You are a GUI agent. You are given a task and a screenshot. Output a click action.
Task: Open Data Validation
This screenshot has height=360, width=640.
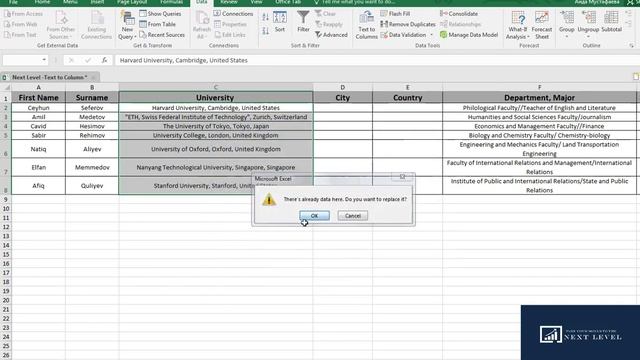[x=403, y=35]
